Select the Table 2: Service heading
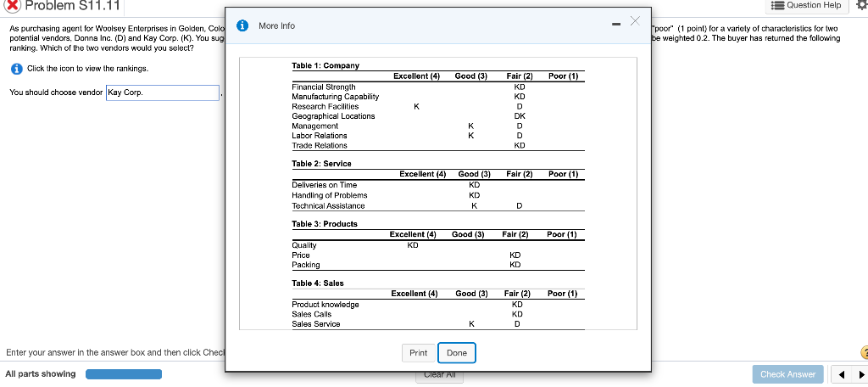 [x=321, y=164]
